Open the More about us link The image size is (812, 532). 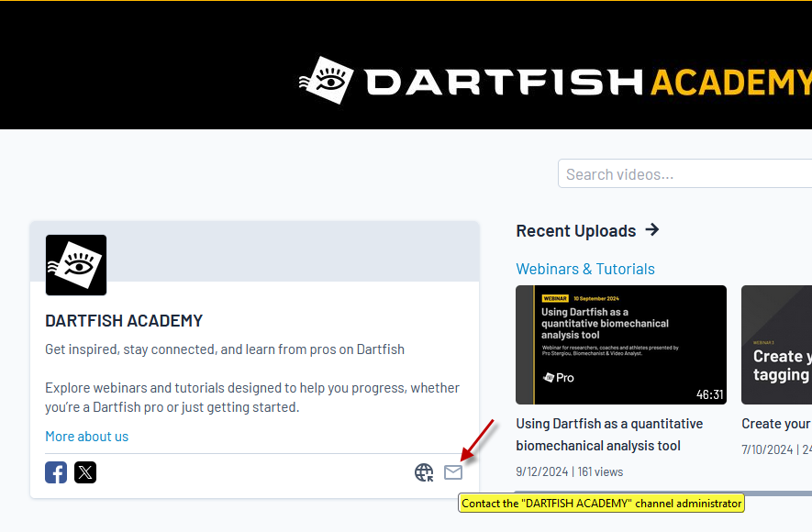(86, 437)
